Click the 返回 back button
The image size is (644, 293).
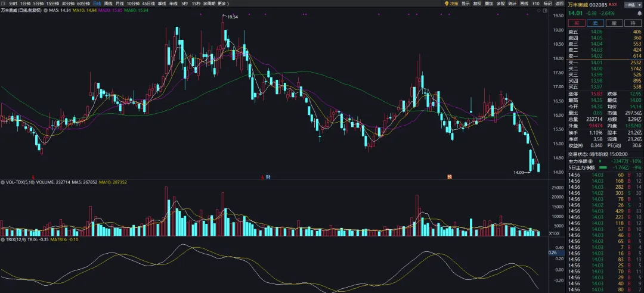pyautogui.click(x=559, y=4)
